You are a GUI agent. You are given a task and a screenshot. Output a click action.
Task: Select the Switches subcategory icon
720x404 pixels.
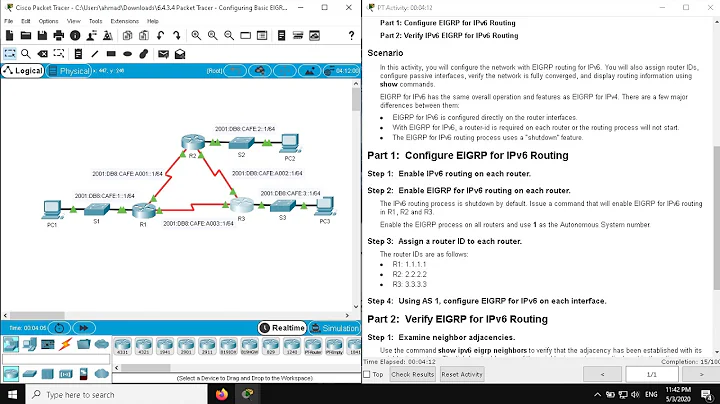pyautogui.click(x=29, y=374)
